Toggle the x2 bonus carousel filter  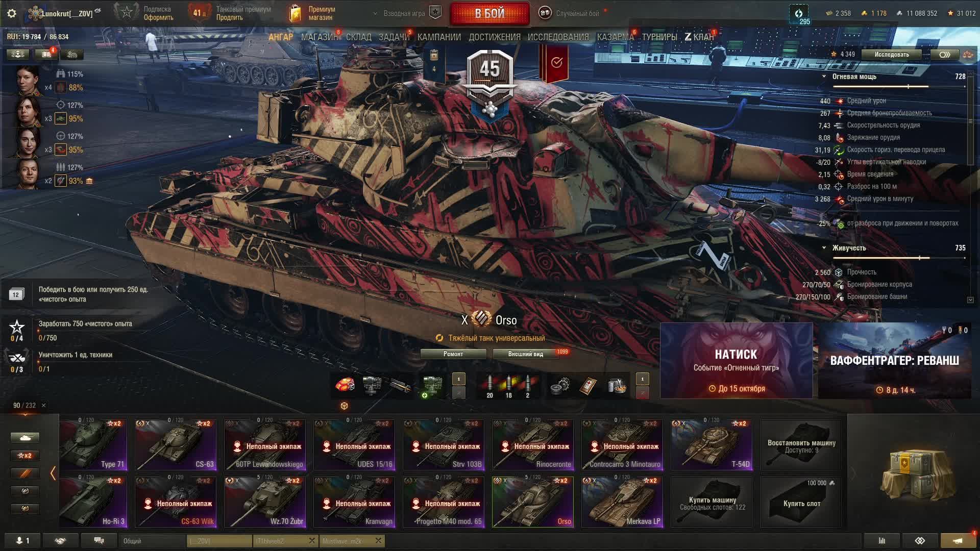[x=25, y=455]
